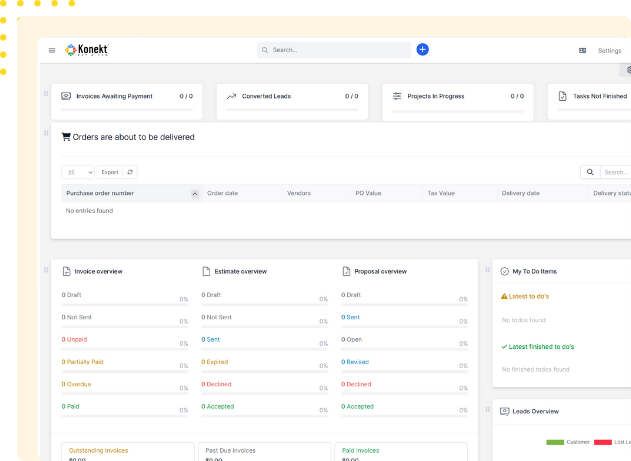Open the Partially Paid invoices link
Viewport: 631px width, 461px height.
[x=84, y=361]
